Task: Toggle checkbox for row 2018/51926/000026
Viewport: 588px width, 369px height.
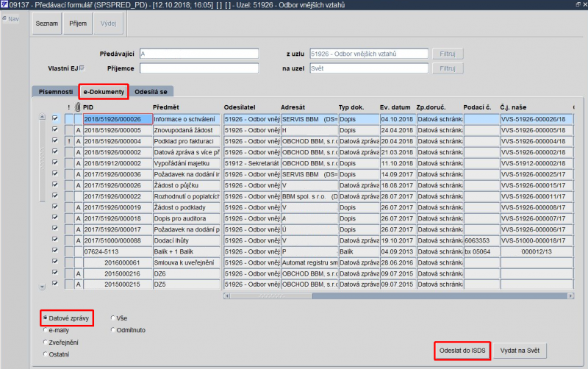Action: (x=55, y=118)
